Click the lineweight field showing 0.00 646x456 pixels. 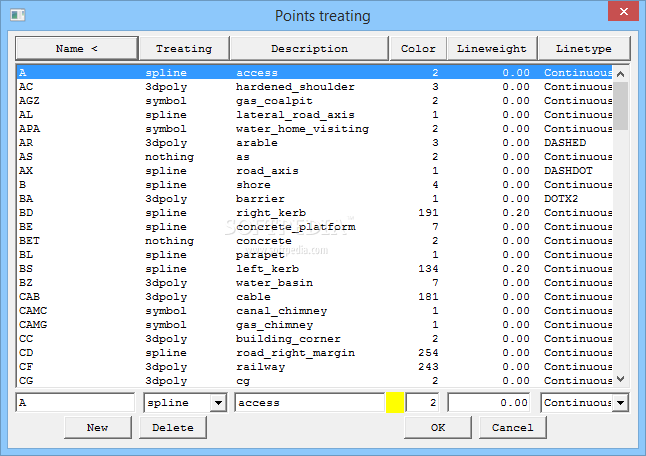coord(489,402)
